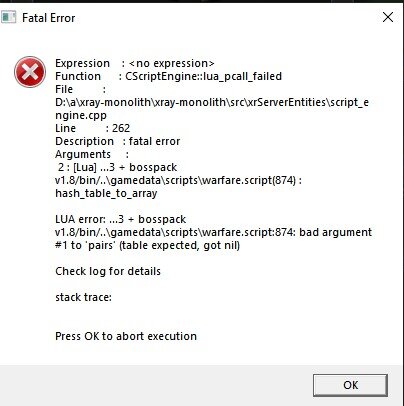Click the 'table expected, got nil' line
Viewport: 404px width, 406px height.
tap(148, 245)
